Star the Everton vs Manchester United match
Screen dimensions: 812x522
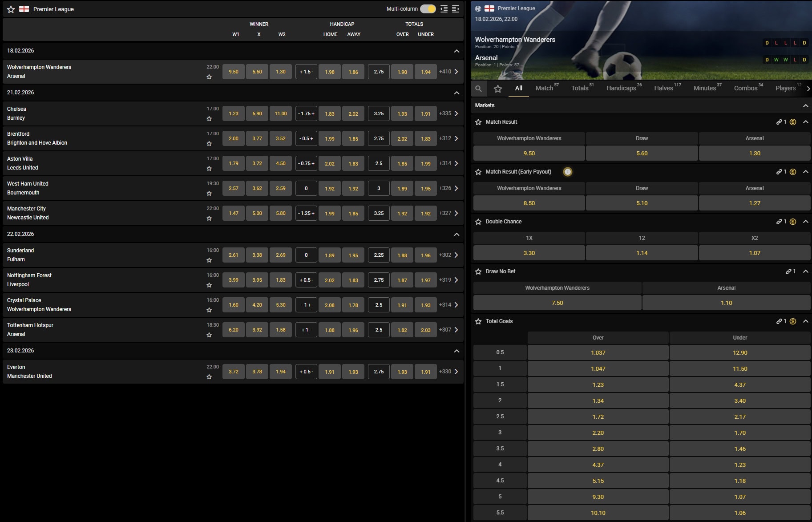click(x=209, y=377)
